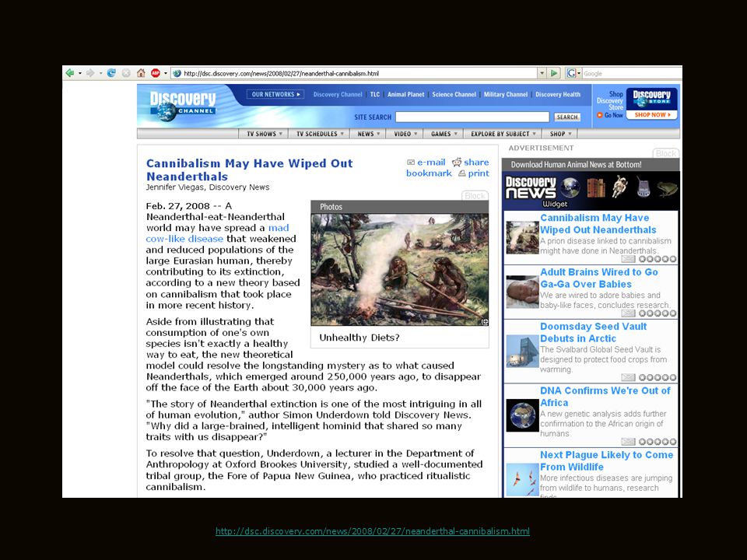Viewport: 747px width, 560px height.
Task: Open the back history dropdown arrow
Action: pos(80,73)
